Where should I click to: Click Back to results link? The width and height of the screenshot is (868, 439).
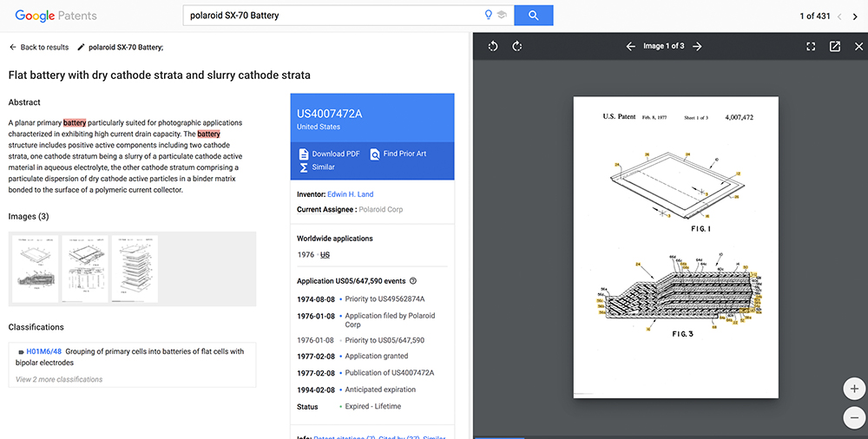(x=39, y=47)
